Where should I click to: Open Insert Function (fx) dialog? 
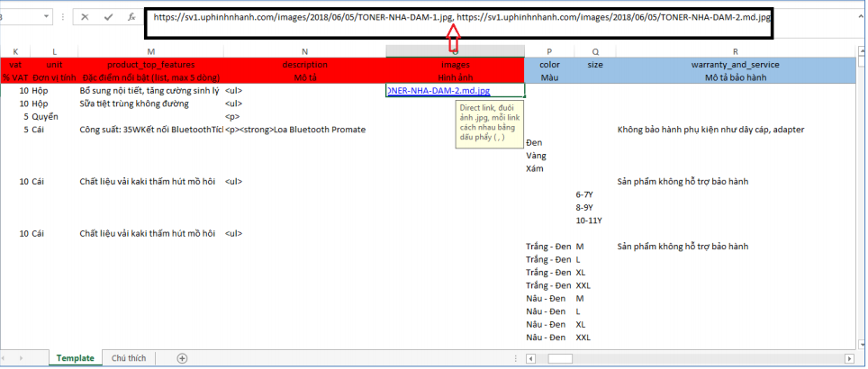coord(131,17)
